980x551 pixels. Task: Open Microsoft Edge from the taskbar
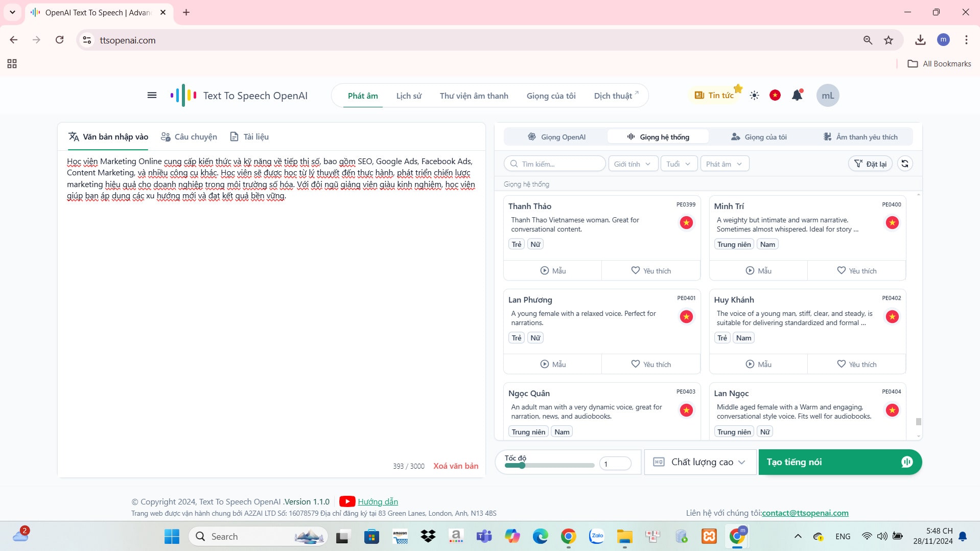[540, 536]
